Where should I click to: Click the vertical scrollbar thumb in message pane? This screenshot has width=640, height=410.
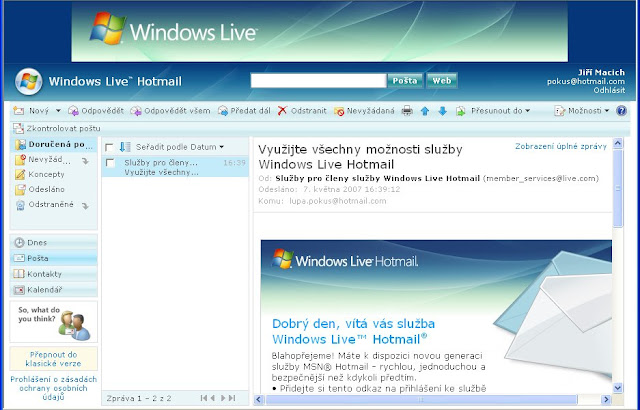(618, 188)
